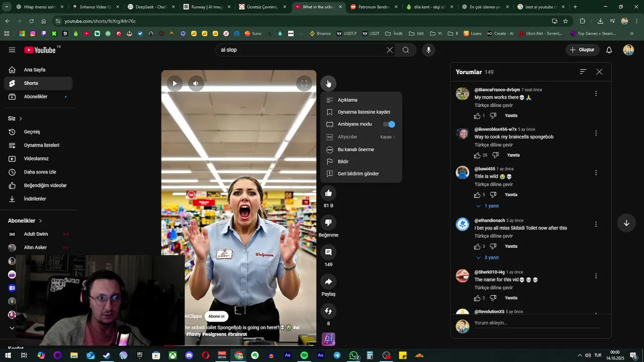644x362 pixels.
Task: Open Daha sonra izle
Action: click(38, 172)
